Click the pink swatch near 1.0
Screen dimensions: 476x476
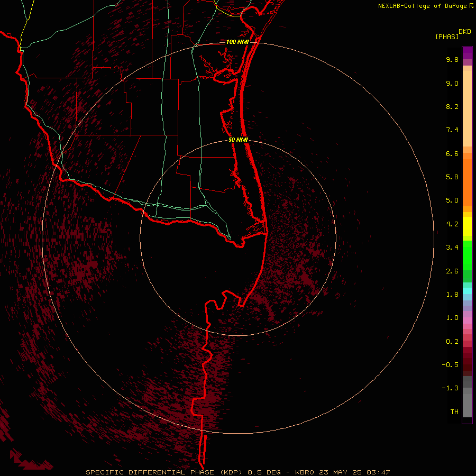point(467,321)
